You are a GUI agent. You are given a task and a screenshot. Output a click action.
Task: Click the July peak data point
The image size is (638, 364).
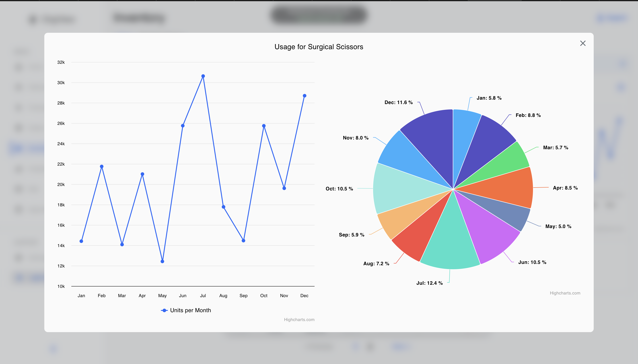click(203, 76)
